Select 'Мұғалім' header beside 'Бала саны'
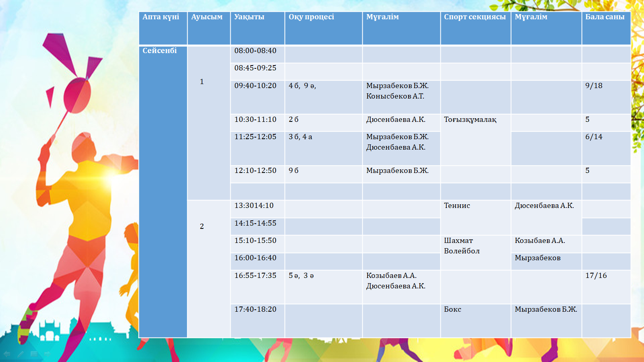The height and width of the screenshot is (362, 644). [546, 28]
